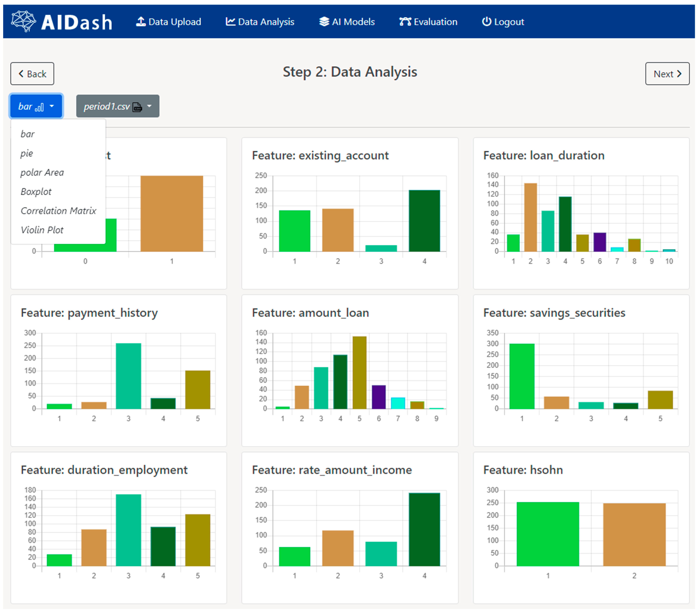Select Boxplot from the dropdown list
This screenshot has width=700, height=614.
point(36,192)
